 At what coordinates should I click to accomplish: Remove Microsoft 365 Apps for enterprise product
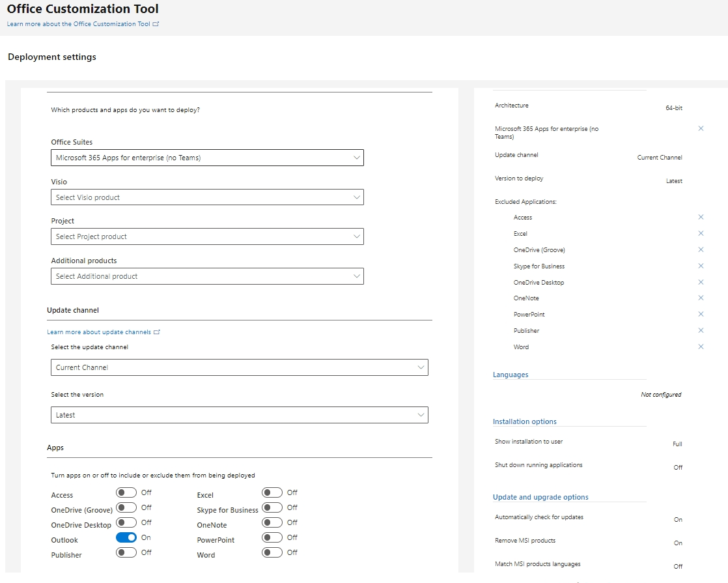click(701, 128)
